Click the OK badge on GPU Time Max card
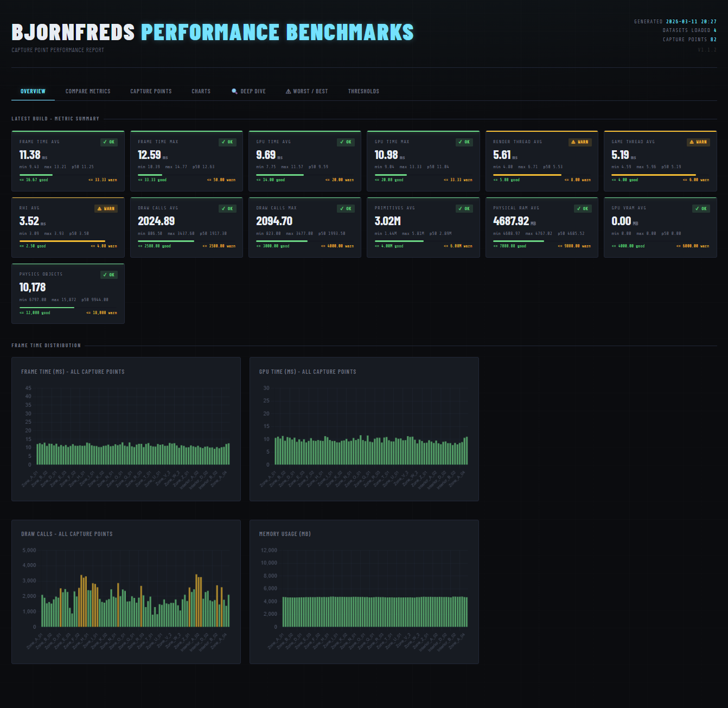Screen dimensions: 728x708 click(x=464, y=142)
